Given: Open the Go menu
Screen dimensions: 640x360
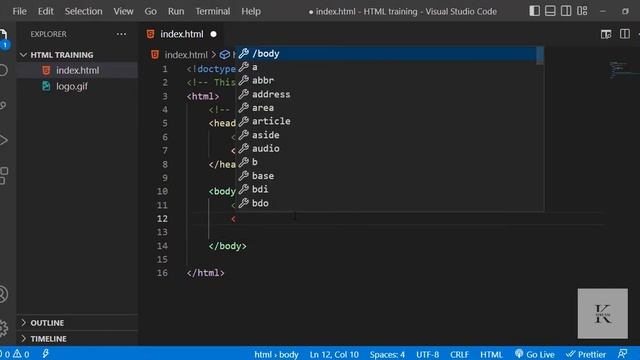Looking at the screenshot, I should (150, 11).
